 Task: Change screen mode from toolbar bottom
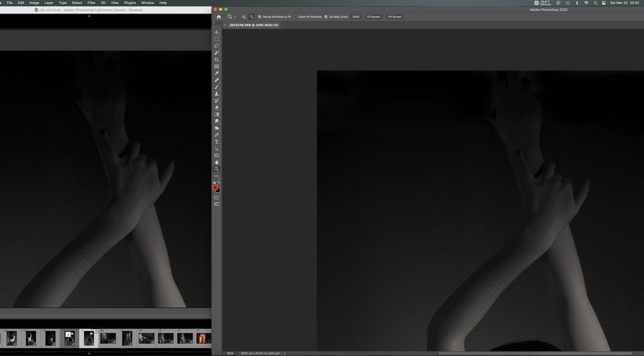click(217, 204)
